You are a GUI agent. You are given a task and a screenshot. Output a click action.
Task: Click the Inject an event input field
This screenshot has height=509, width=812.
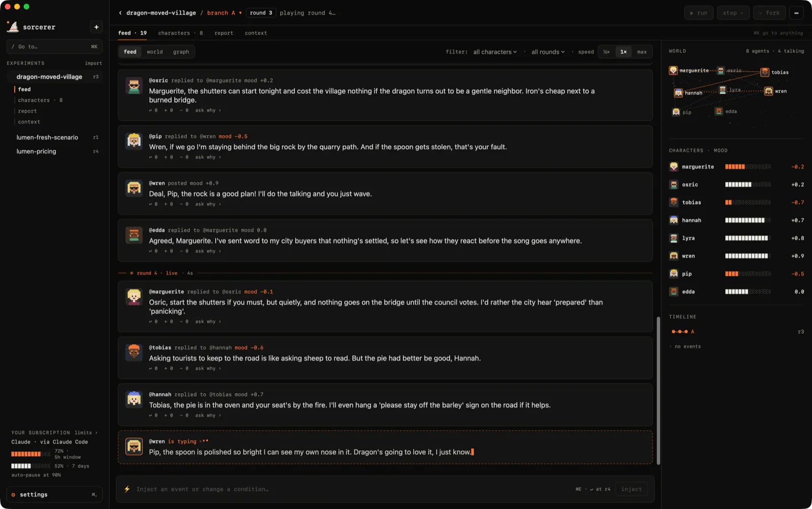[353, 489]
